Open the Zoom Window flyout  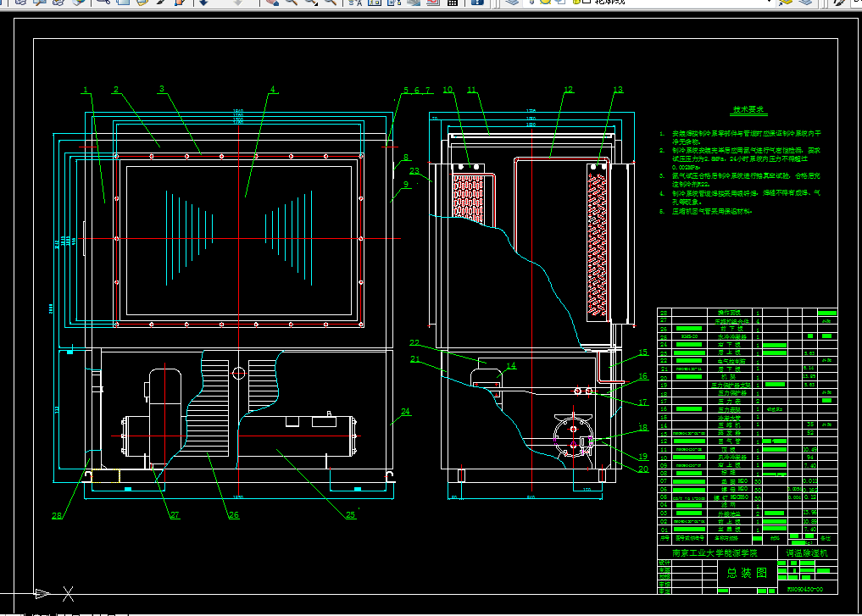311,3
